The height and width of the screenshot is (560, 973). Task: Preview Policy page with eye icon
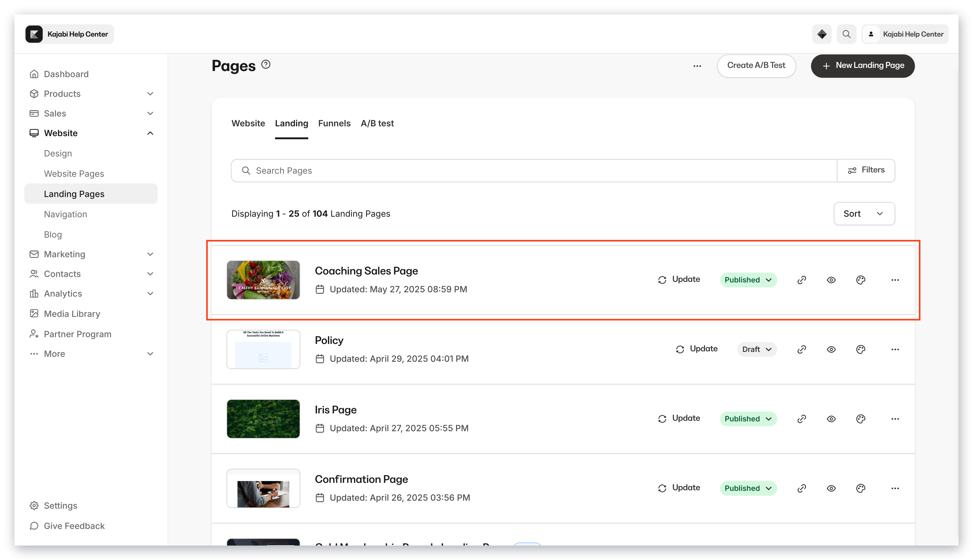831,349
